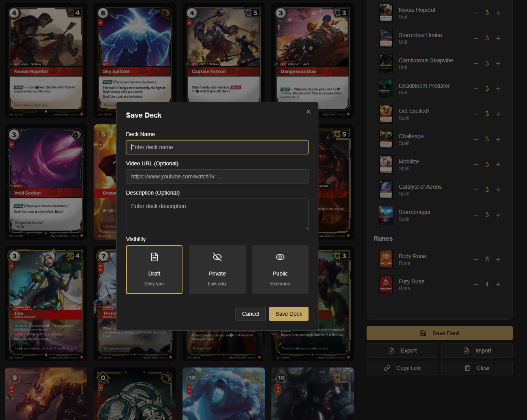Increase Noxus Hopeful card count

pyautogui.click(x=498, y=13)
